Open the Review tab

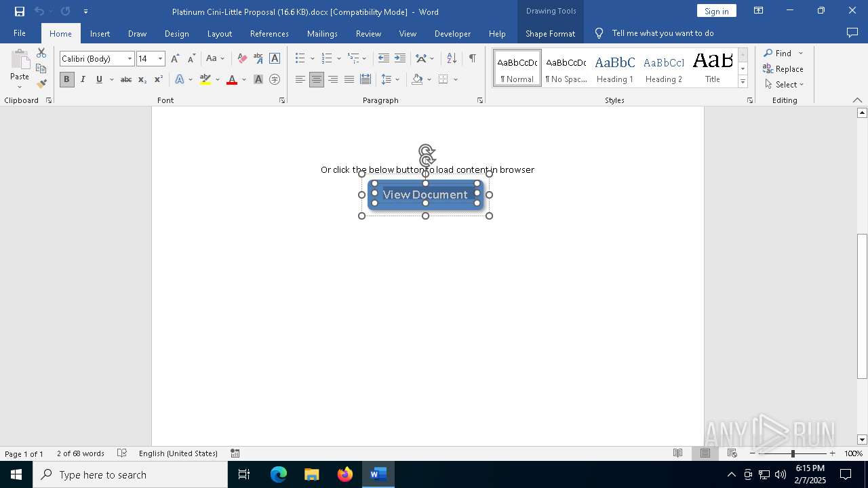point(368,33)
